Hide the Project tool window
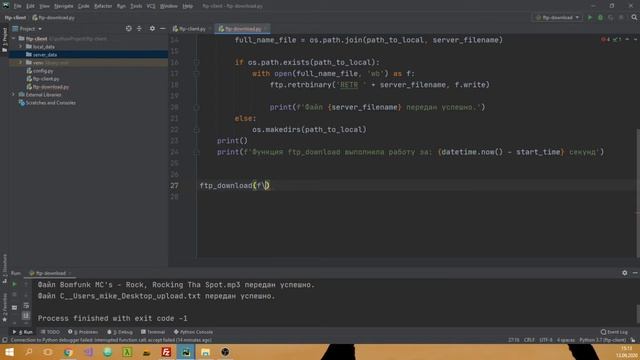 point(162,29)
